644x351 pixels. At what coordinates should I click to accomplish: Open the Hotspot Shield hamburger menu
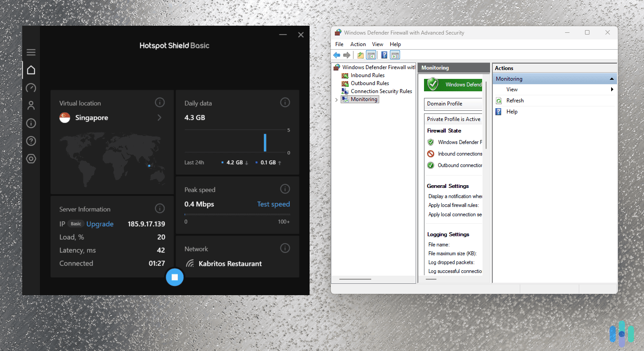(x=31, y=52)
